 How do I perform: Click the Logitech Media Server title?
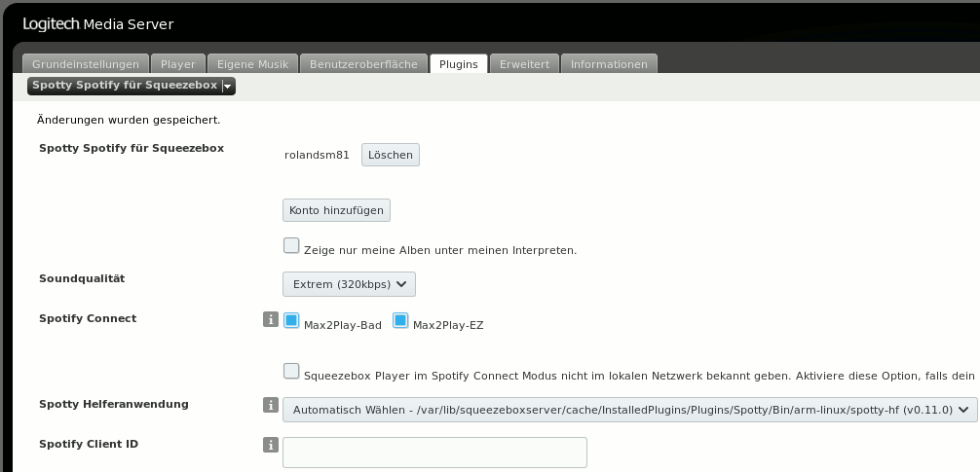click(98, 24)
